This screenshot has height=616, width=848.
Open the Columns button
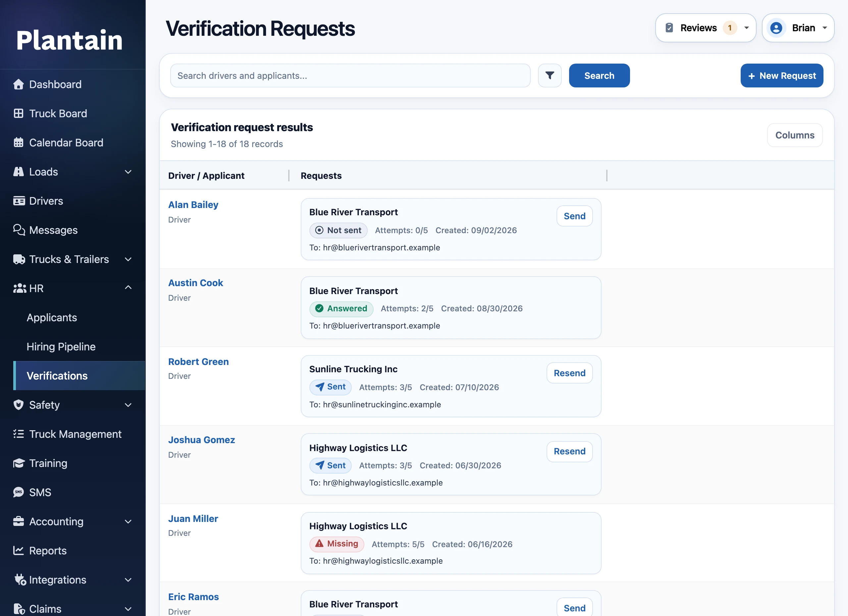point(795,135)
